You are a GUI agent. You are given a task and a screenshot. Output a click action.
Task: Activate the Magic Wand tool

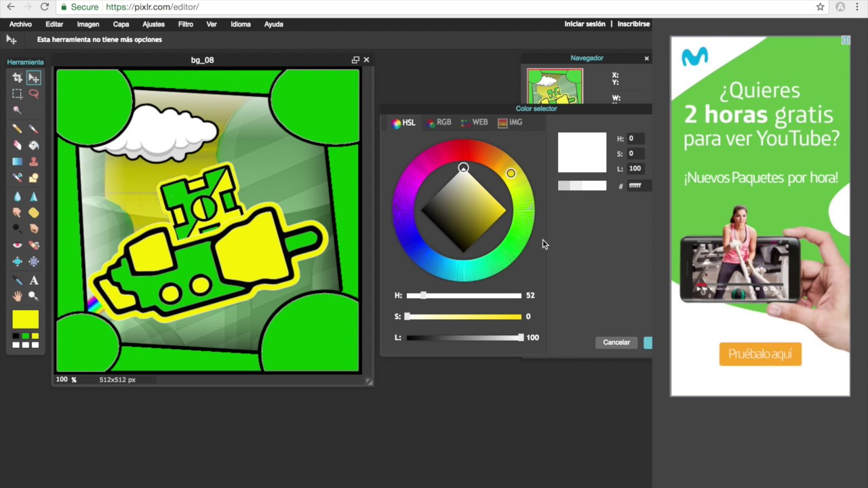pyautogui.click(x=18, y=110)
